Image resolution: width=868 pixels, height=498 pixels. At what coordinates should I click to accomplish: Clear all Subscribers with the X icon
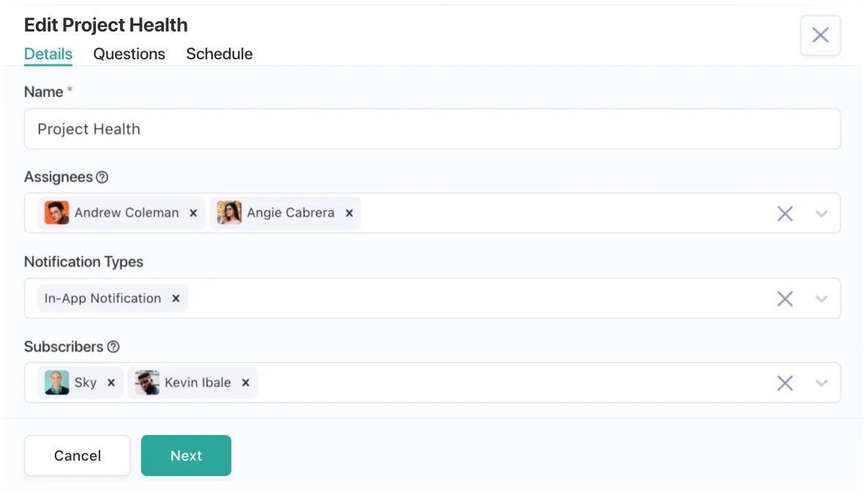(785, 382)
